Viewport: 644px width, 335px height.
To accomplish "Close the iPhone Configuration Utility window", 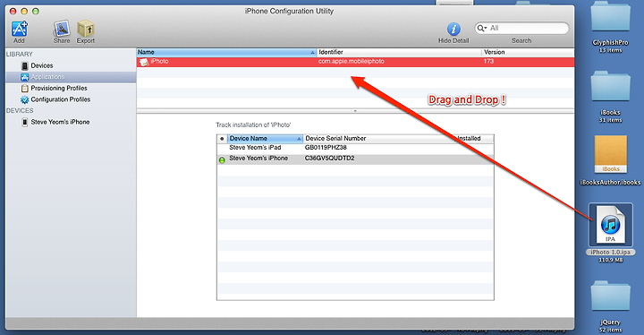I will click(13, 11).
